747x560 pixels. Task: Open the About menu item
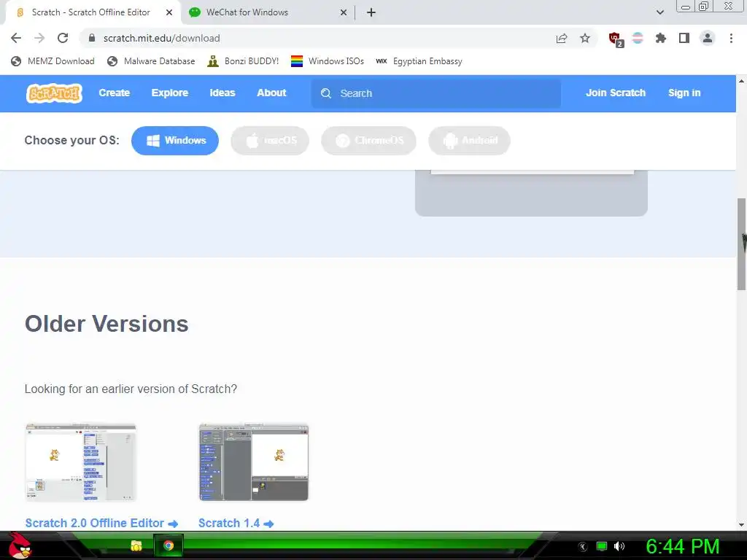(271, 93)
